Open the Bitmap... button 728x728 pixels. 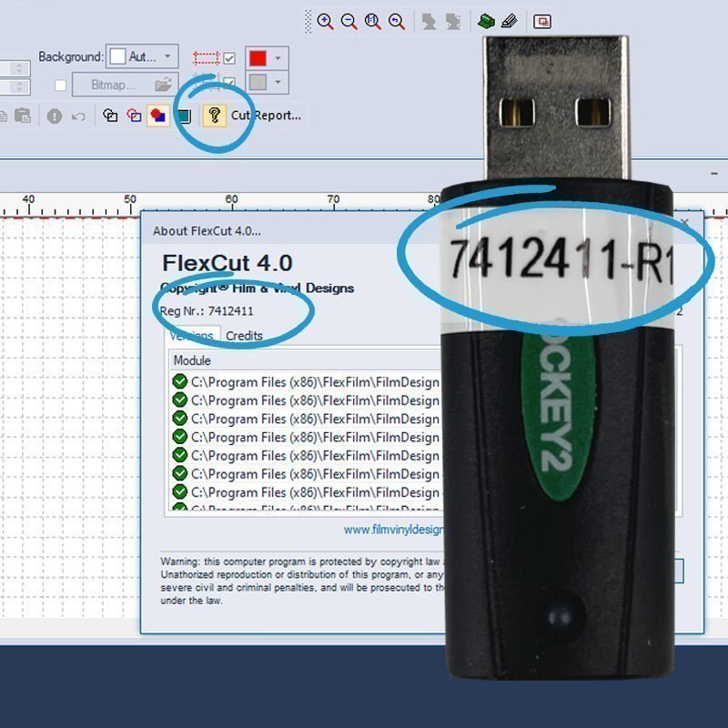pos(125,85)
